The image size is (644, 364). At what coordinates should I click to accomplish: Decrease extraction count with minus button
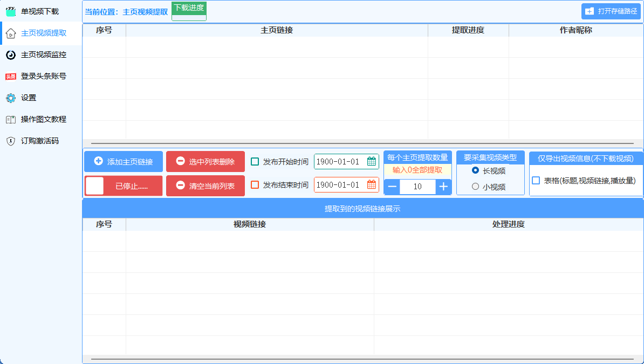click(392, 187)
